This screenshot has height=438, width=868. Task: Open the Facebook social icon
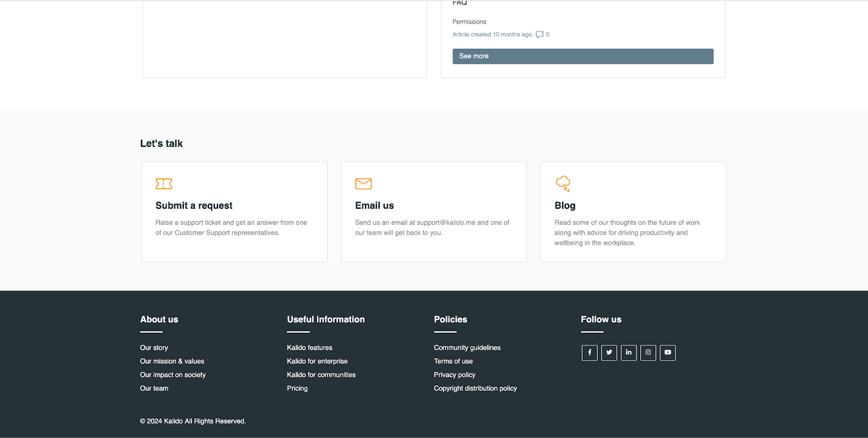589,353
